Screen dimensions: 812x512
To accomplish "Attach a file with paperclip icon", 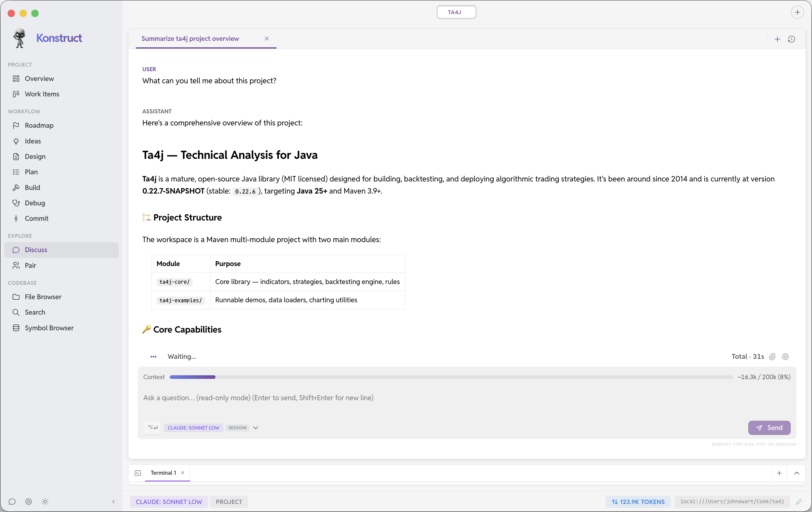I will (x=772, y=356).
